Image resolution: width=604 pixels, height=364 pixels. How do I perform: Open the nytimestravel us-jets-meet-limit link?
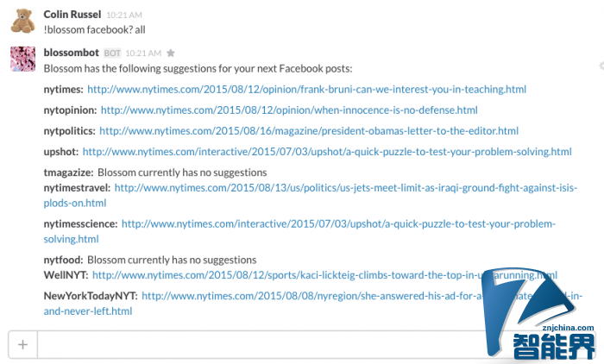pos(345,188)
